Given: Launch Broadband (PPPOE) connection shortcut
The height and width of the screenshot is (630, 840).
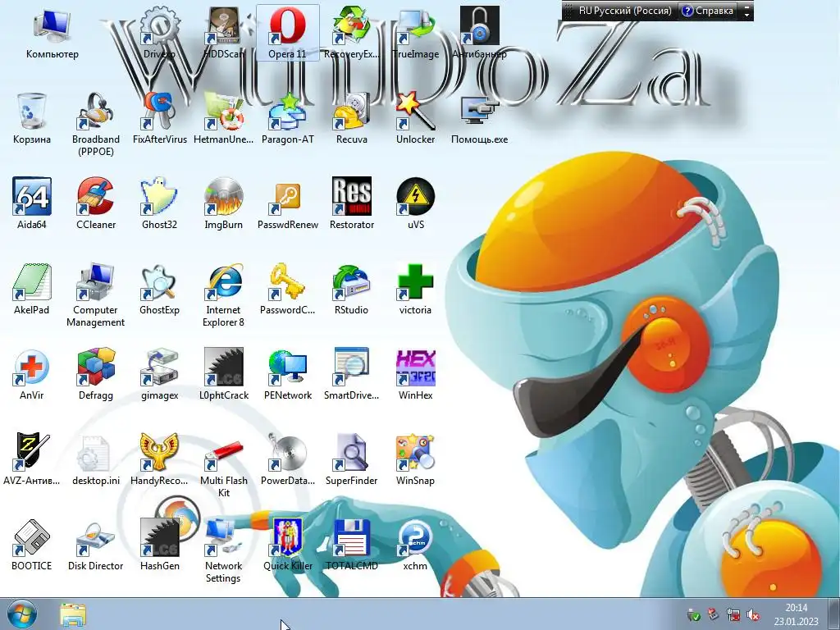Looking at the screenshot, I should [x=96, y=125].
